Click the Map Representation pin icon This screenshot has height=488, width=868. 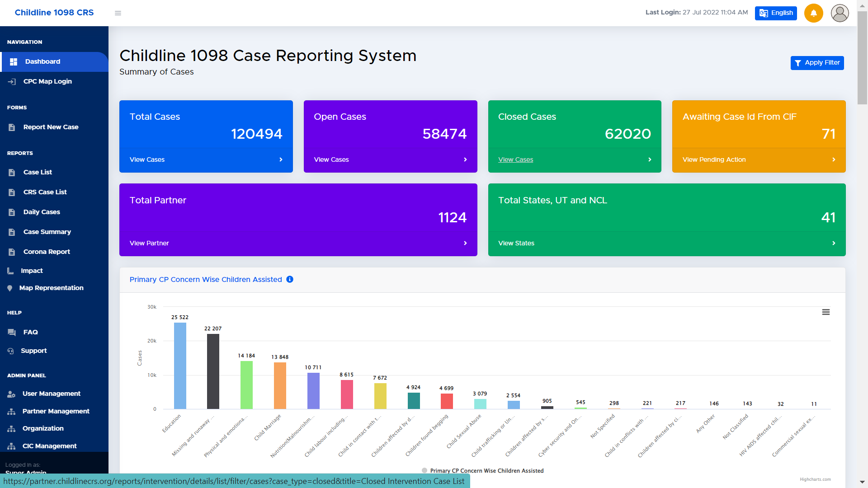click(x=9, y=288)
